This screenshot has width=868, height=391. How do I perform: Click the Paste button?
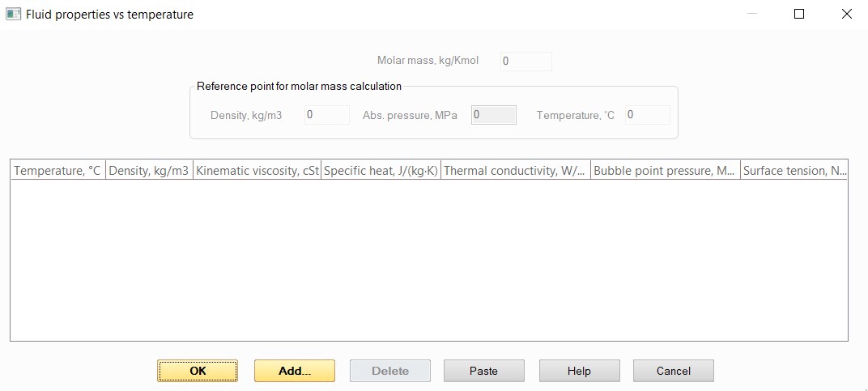[483, 371]
